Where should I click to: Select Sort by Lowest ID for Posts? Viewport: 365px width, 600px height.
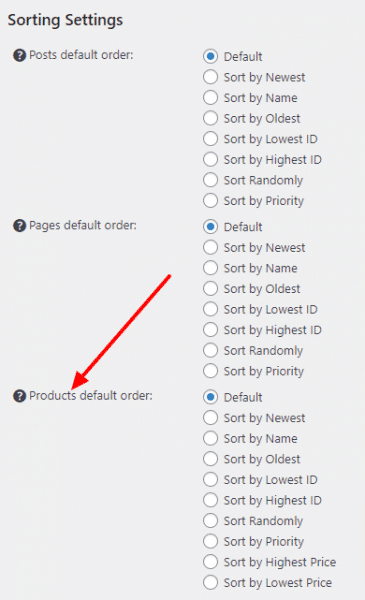click(210, 139)
